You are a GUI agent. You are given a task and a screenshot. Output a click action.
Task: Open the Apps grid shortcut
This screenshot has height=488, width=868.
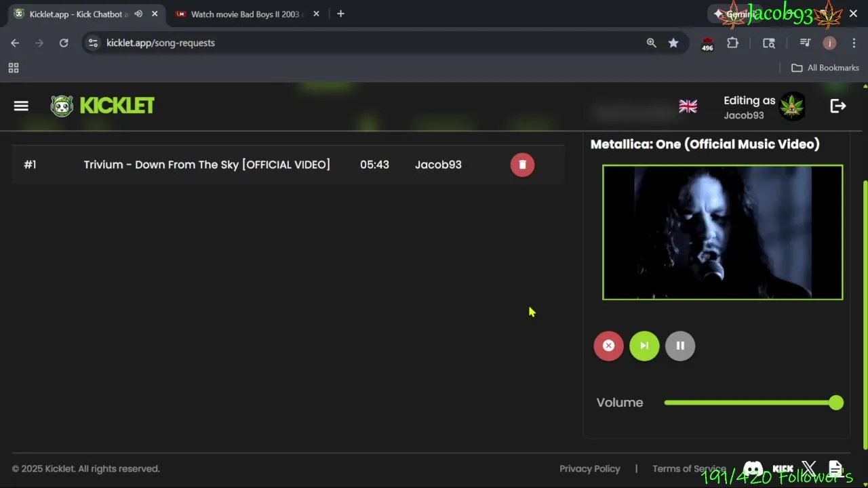(14, 68)
